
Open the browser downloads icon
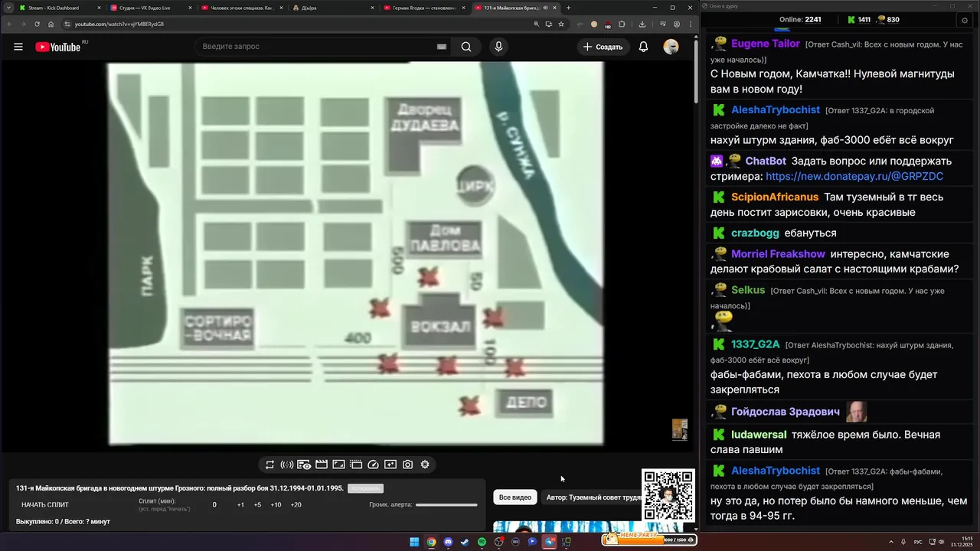[642, 24]
